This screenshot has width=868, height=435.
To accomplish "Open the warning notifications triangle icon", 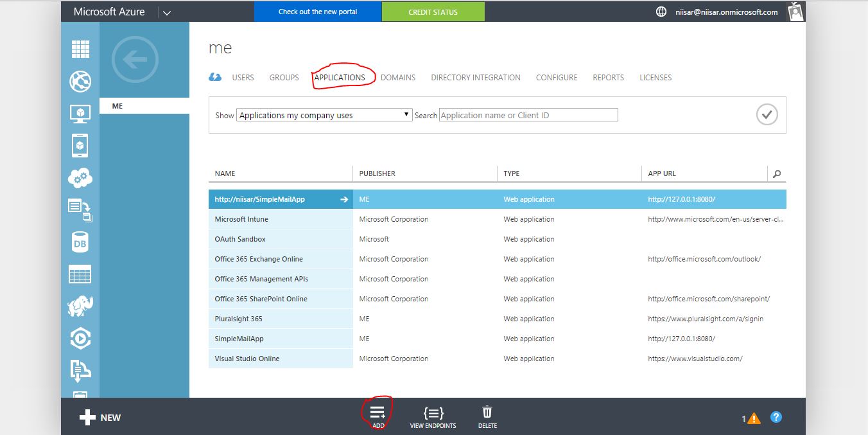I will tap(754, 418).
